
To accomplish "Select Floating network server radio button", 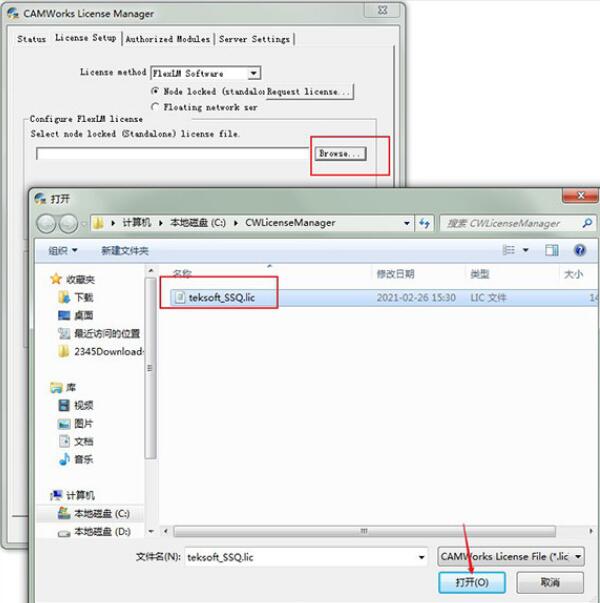I will point(155,107).
